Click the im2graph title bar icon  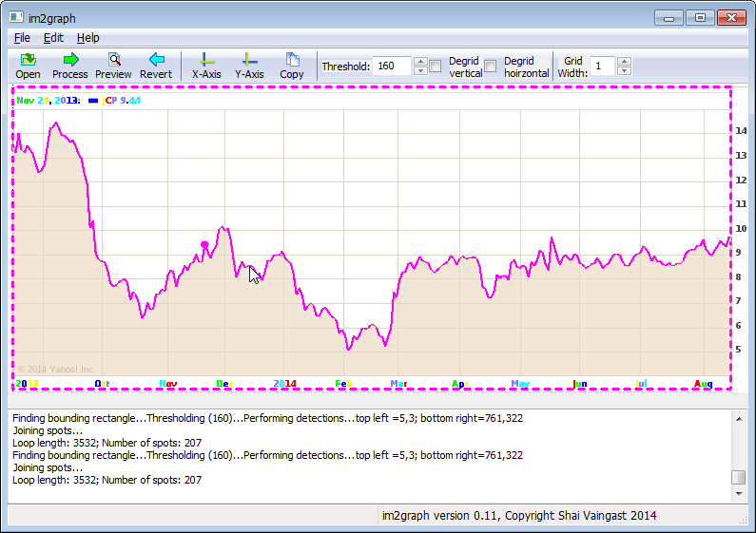pos(16,16)
